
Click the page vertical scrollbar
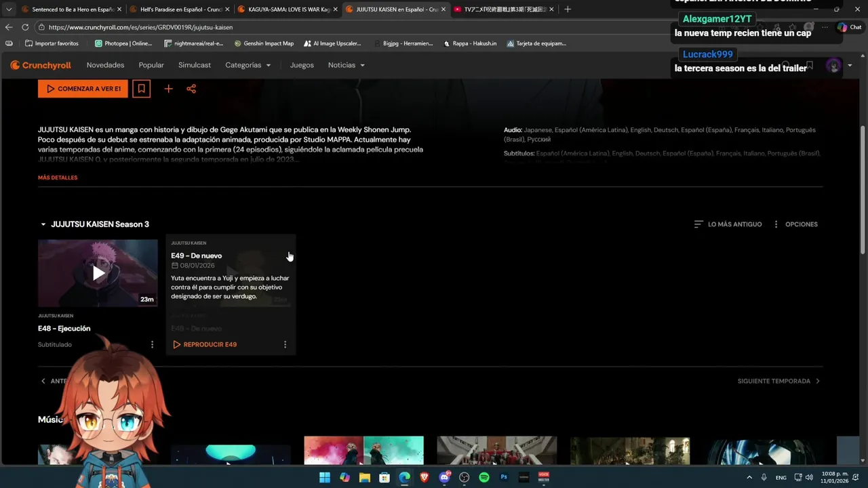(863, 190)
